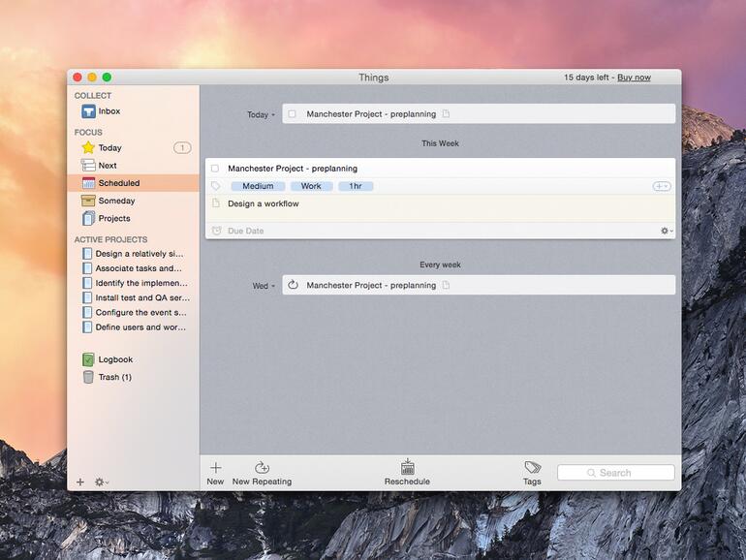Open the Trash can in sidebar
This screenshot has height=560, width=746.
tap(88, 377)
